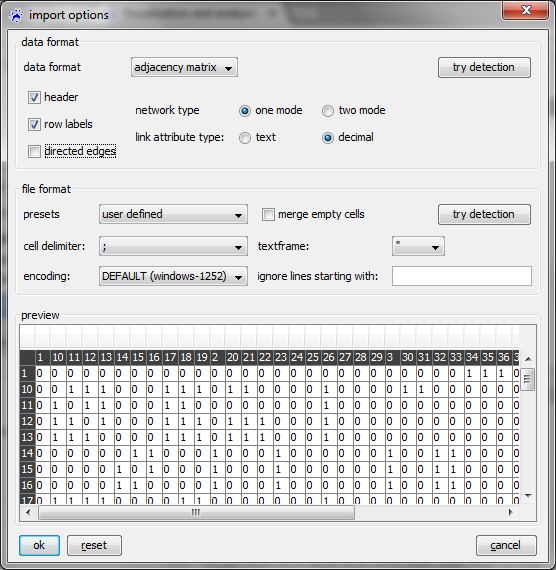Open the encoding DEFAULT (windows-1252) dropdown

(173, 276)
